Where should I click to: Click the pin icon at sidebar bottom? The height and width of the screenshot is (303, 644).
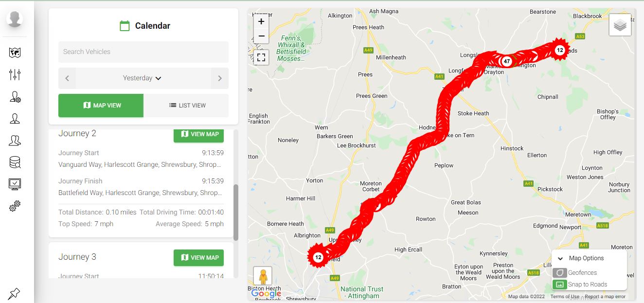15,293
